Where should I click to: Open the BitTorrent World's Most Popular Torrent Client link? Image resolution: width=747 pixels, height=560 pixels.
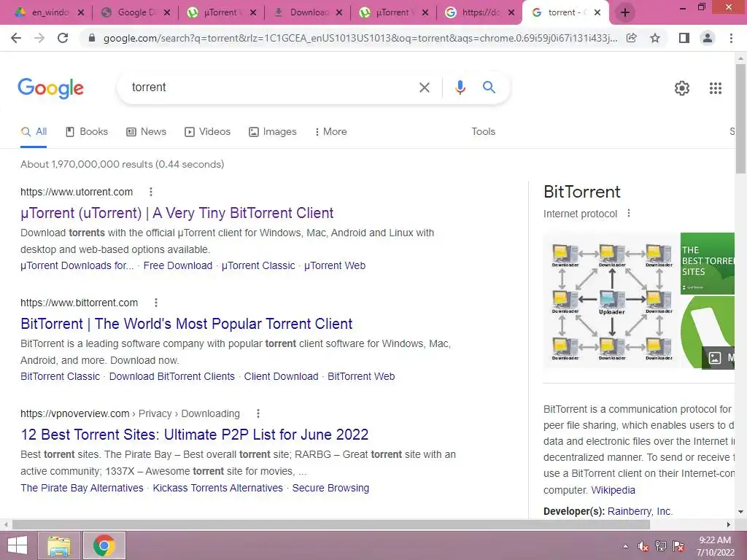(186, 324)
